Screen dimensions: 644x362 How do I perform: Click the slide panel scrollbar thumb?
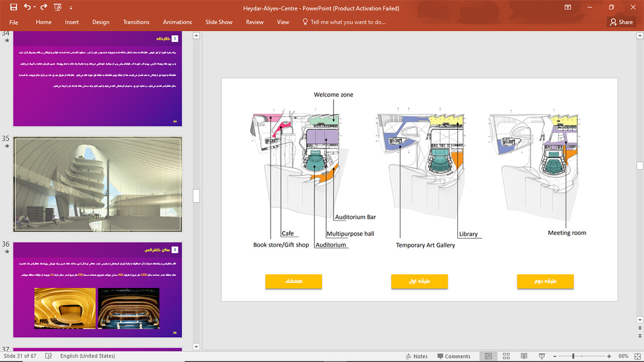196,196
